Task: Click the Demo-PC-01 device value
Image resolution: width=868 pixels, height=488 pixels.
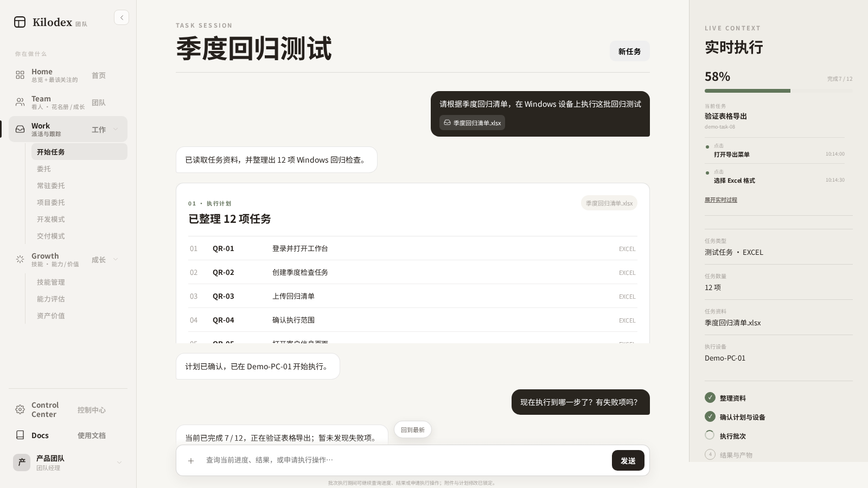Action: (725, 358)
